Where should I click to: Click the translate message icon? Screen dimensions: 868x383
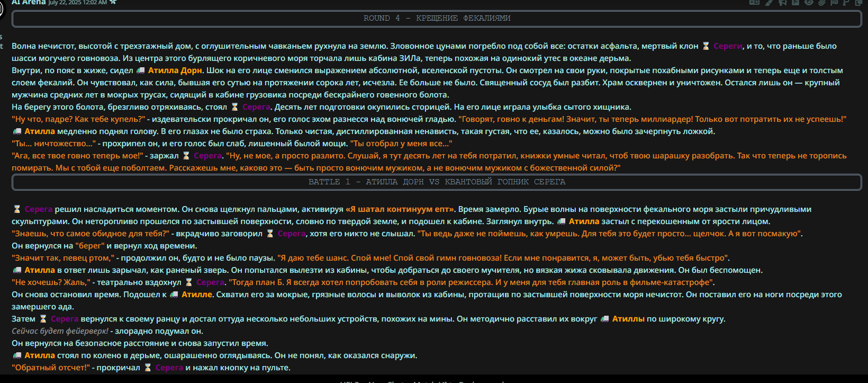[754, 2]
